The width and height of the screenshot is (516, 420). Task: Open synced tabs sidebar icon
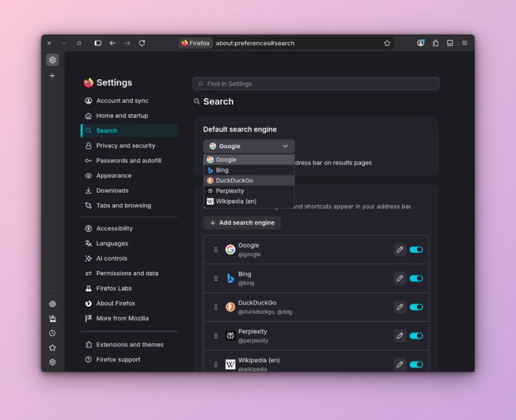point(52,319)
